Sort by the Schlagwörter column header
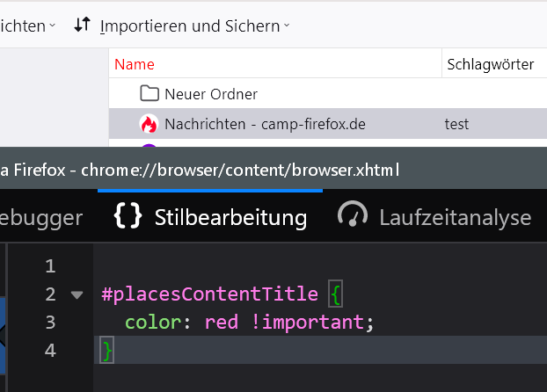 pos(490,64)
